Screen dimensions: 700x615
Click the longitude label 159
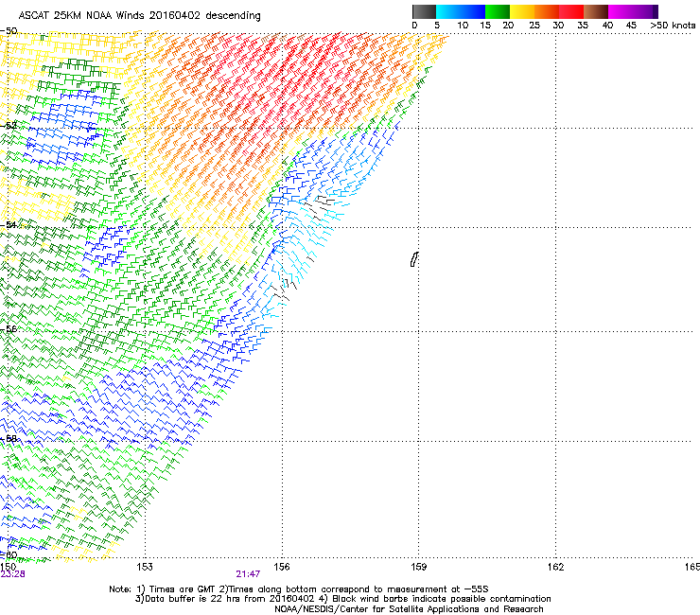tap(419, 567)
